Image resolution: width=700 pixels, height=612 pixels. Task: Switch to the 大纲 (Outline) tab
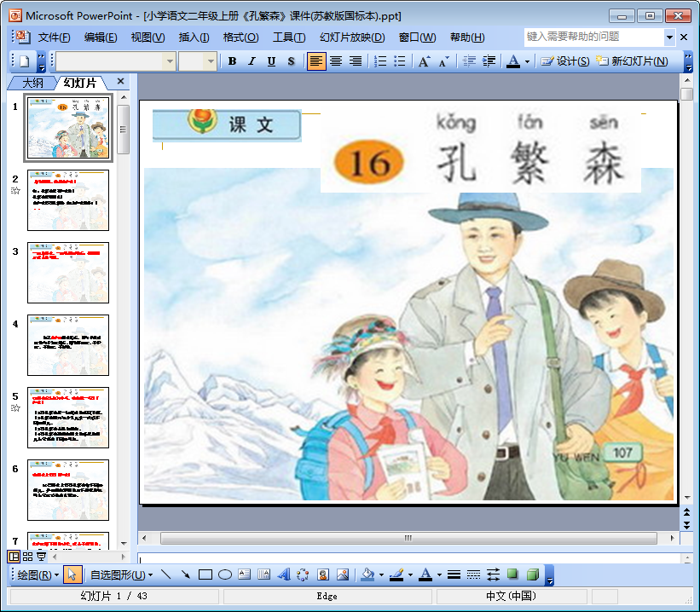(x=32, y=83)
